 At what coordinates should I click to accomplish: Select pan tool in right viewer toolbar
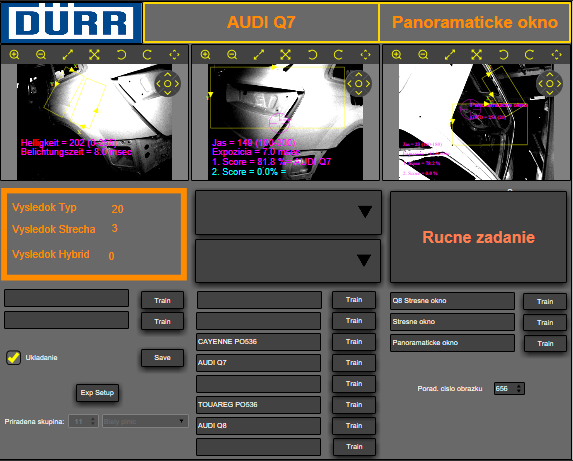click(557, 55)
